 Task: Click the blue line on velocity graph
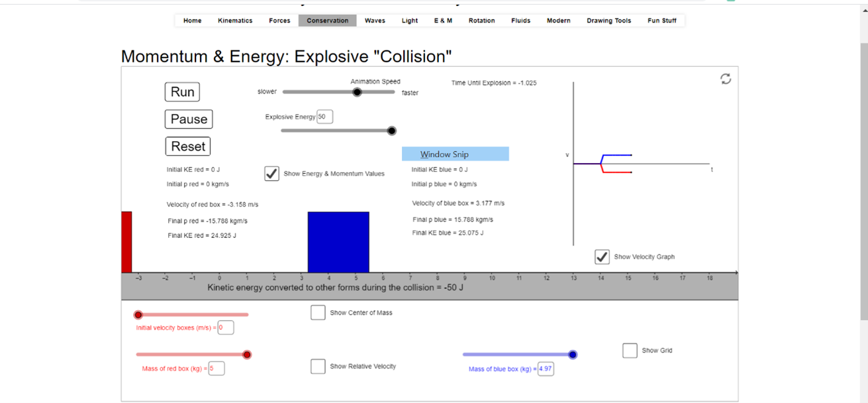click(x=617, y=155)
